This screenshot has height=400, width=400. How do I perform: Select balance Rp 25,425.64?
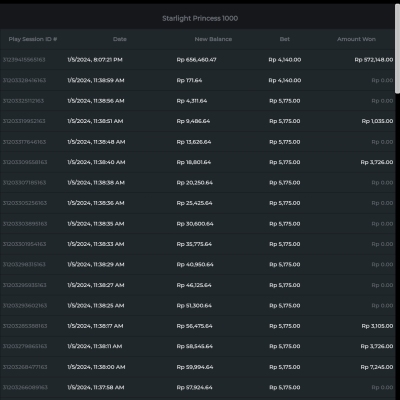point(194,203)
